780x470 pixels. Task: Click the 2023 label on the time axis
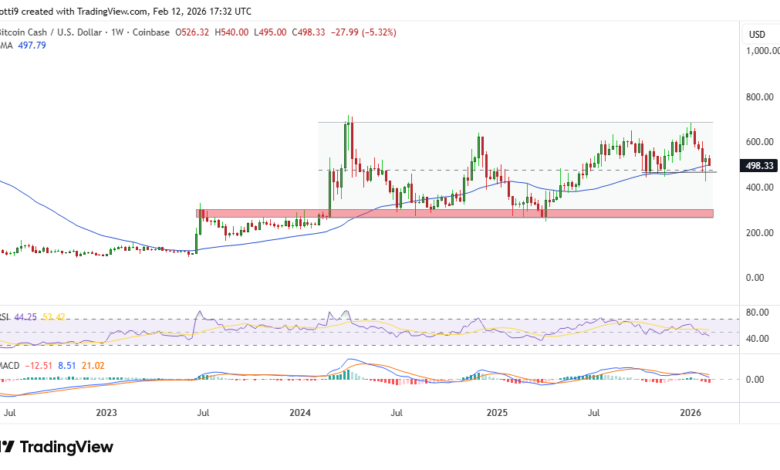pyautogui.click(x=107, y=410)
